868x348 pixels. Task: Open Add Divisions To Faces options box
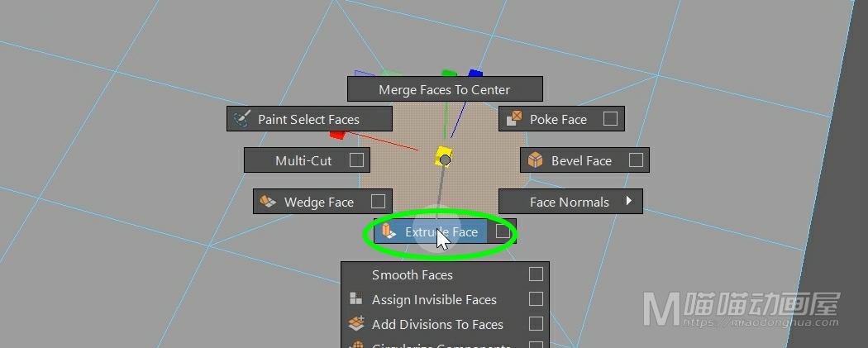536,323
